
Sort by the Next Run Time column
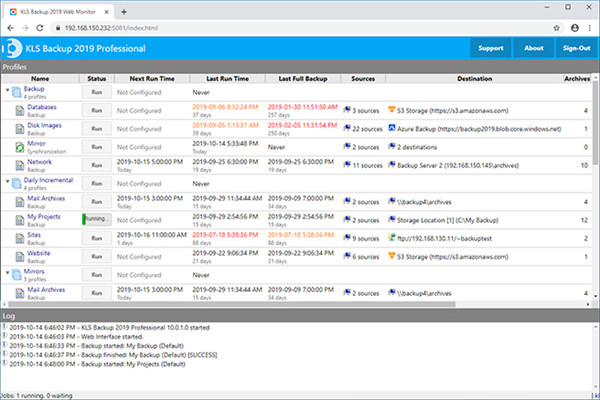pos(152,78)
